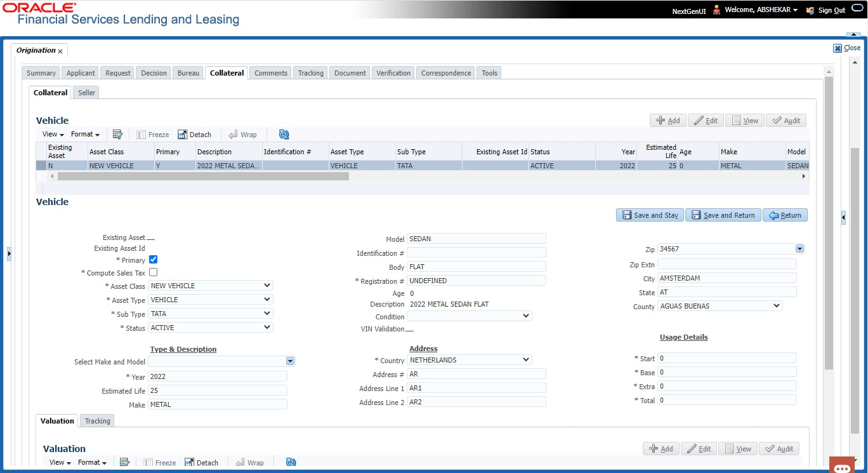
Task: Close the Origination screen using Close icon
Action: pyautogui.click(x=838, y=48)
